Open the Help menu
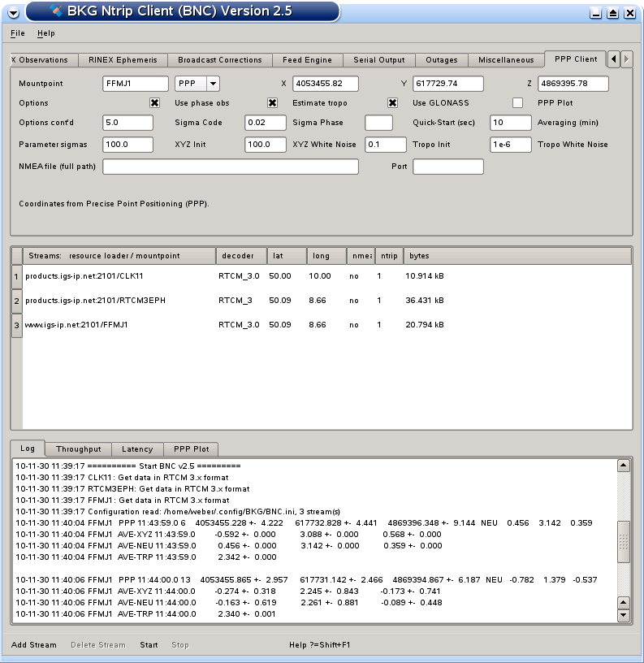Viewport: 644px width, 663px height. (x=46, y=33)
